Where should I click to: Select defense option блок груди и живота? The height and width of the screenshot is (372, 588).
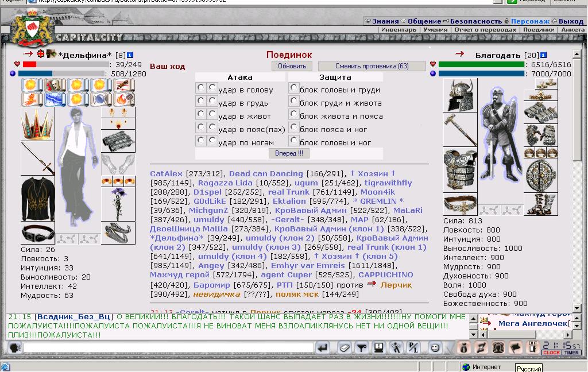(x=293, y=100)
